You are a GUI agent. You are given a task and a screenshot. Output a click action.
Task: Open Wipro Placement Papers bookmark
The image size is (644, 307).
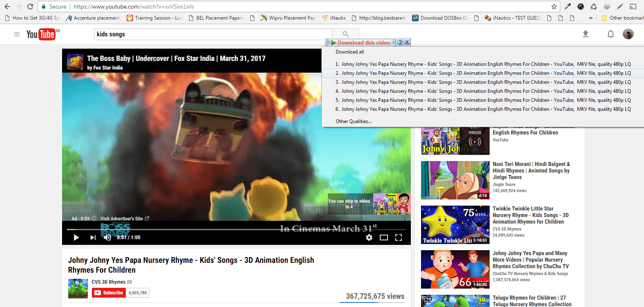(288, 18)
